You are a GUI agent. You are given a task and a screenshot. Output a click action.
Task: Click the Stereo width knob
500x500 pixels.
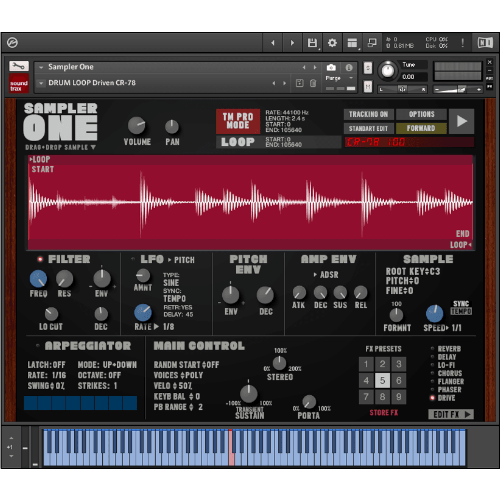click(279, 363)
